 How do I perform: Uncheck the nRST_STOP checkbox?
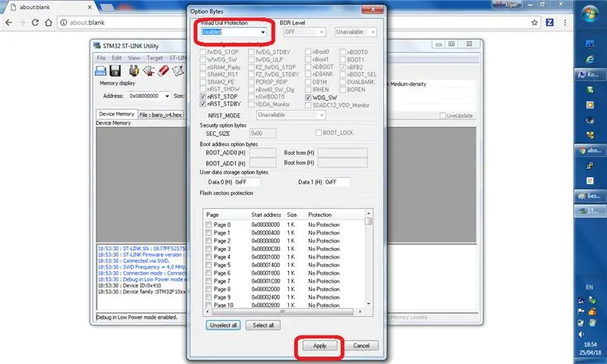[x=203, y=97]
